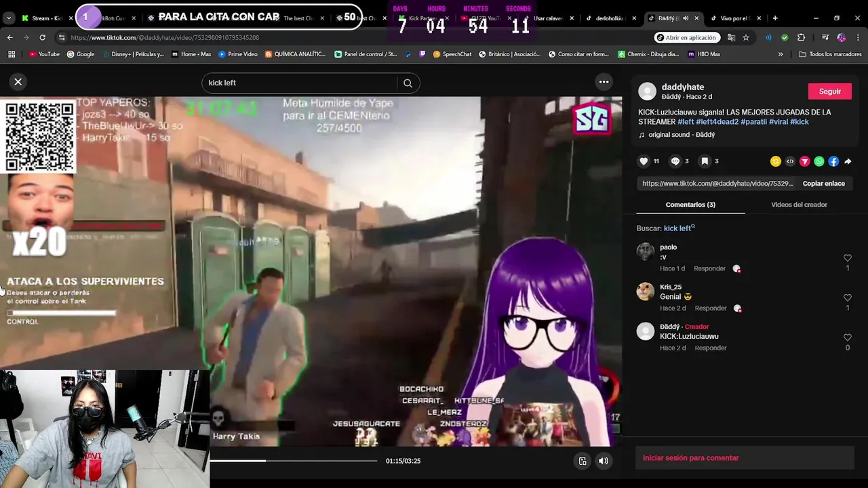The image size is (868, 488).
Task: Like paolo's comment
Action: tap(847, 258)
